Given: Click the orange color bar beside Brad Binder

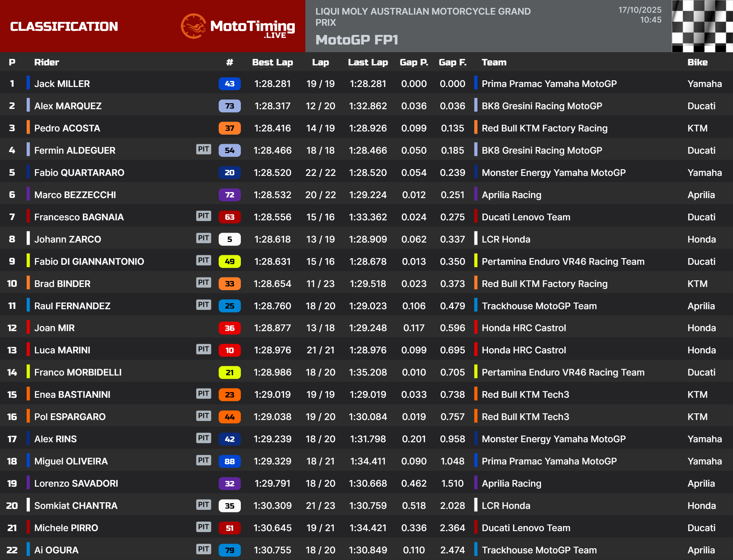Looking at the screenshot, I should click(x=28, y=283).
